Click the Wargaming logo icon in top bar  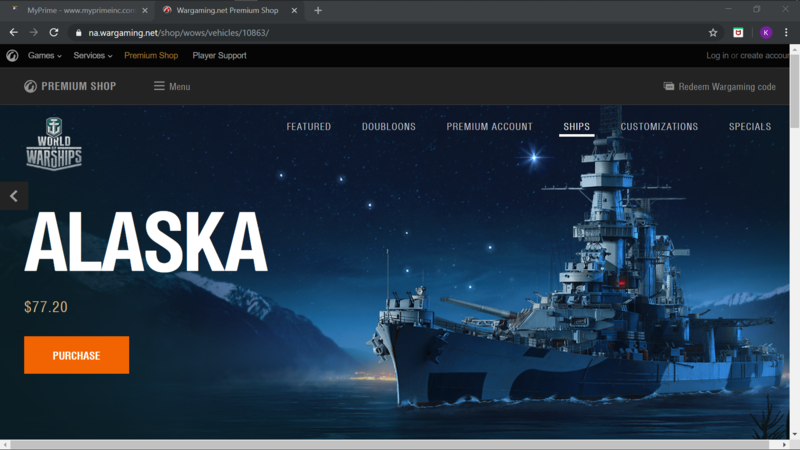coord(12,56)
